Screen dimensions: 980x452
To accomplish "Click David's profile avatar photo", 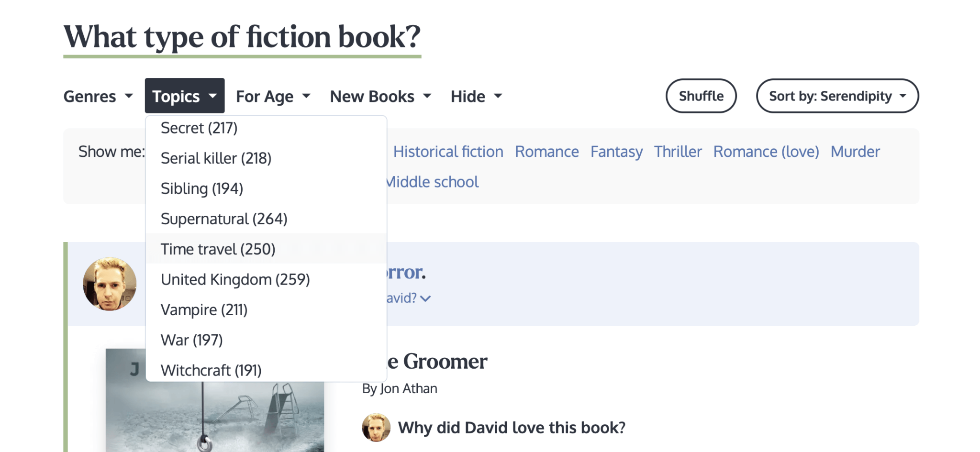I will coord(110,283).
